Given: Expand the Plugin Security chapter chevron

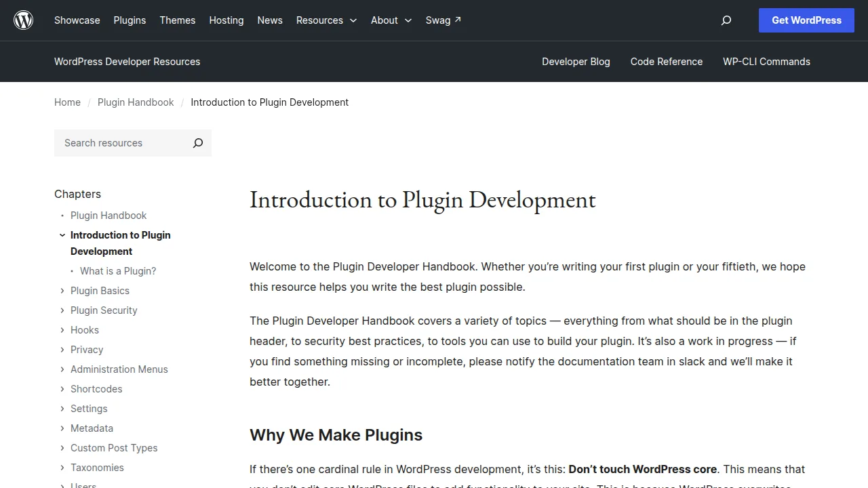Looking at the screenshot, I should click(62, 310).
